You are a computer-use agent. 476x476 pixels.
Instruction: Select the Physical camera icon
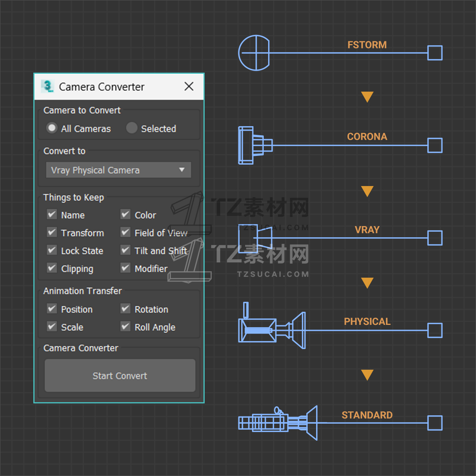tap(272, 326)
